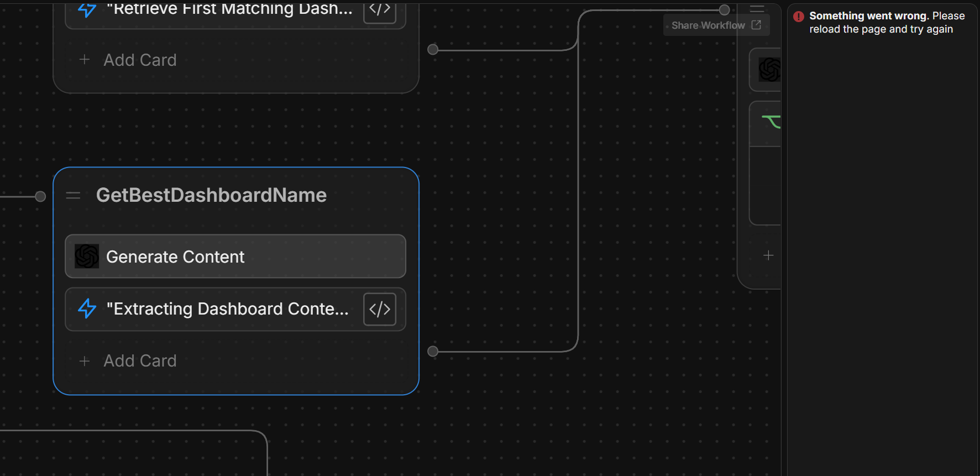Click upper node's output connector dot
The width and height of the screenshot is (980, 476).
[x=433, y=50]
